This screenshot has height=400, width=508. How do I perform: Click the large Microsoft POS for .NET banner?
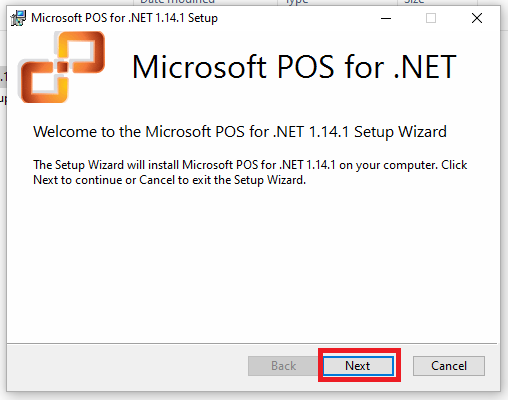coord(294,67)
